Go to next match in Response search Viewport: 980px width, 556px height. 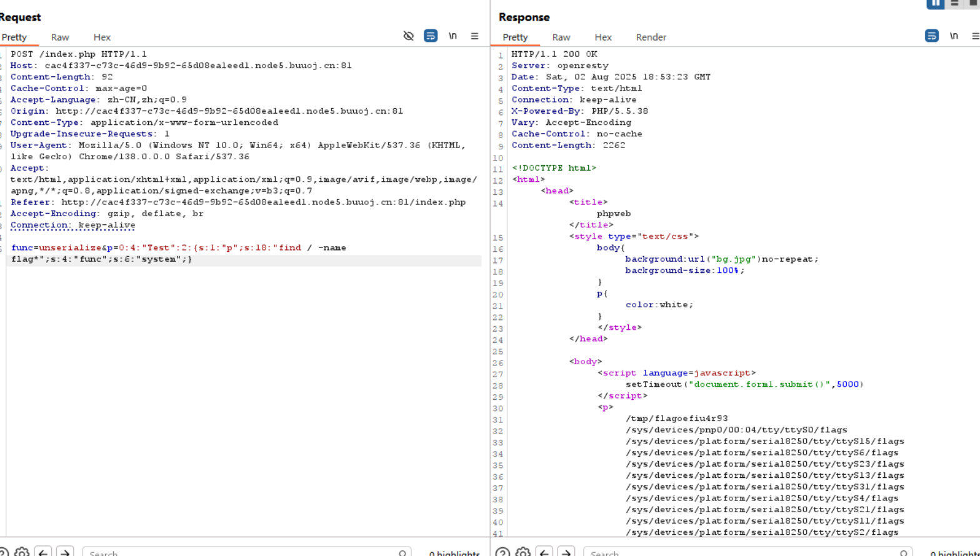[x=566, y=552]
